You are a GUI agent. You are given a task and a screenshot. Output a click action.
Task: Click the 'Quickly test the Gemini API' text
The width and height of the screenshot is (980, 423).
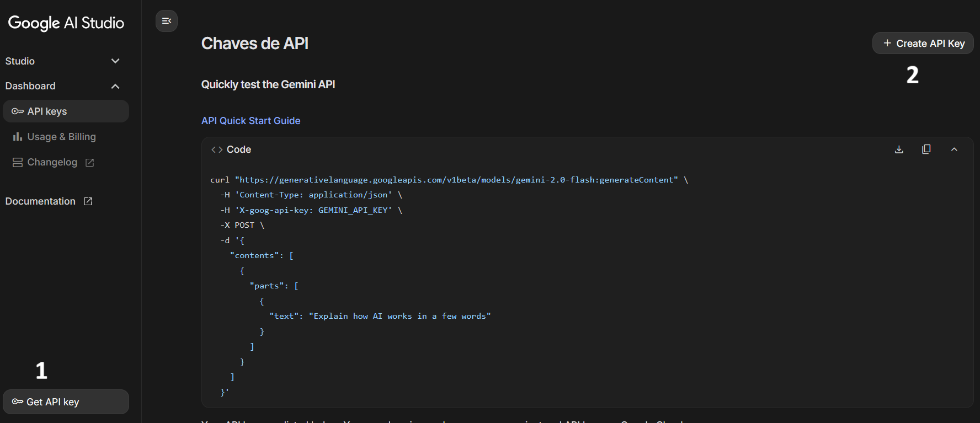tap(268, 84)
